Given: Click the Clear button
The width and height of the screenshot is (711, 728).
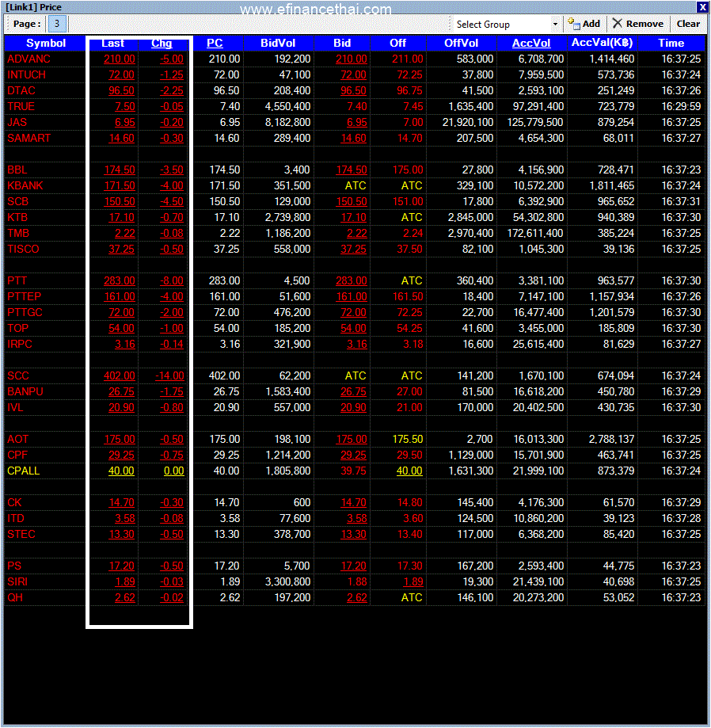Looking at the screenshot, I should pos(688,24).
